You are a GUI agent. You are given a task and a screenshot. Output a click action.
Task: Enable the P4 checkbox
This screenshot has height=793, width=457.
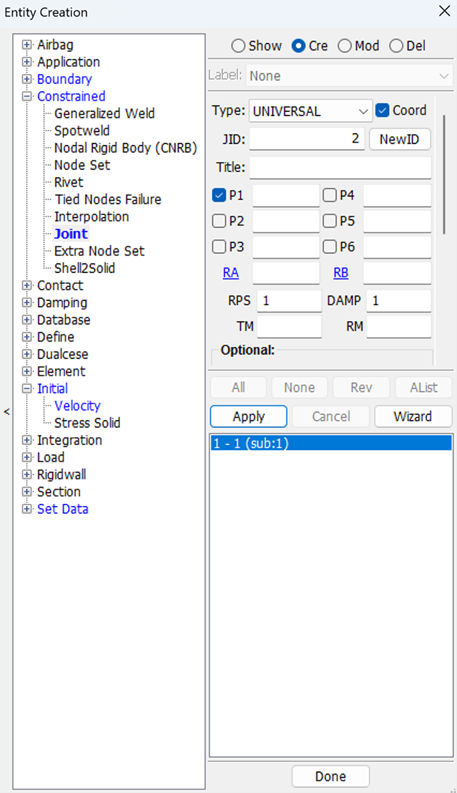[330, 195]
